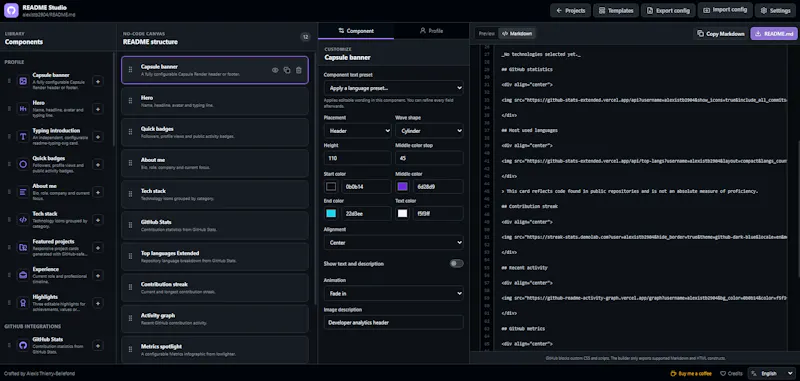
Task: Open the Wave shape Cylinder dropdown
Action: (429, 131)
